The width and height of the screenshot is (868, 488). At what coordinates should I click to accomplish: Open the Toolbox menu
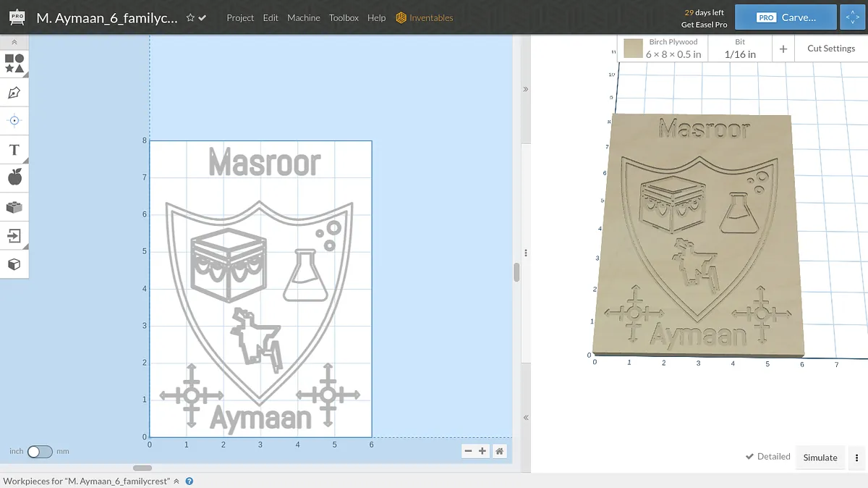coord(344,18)
